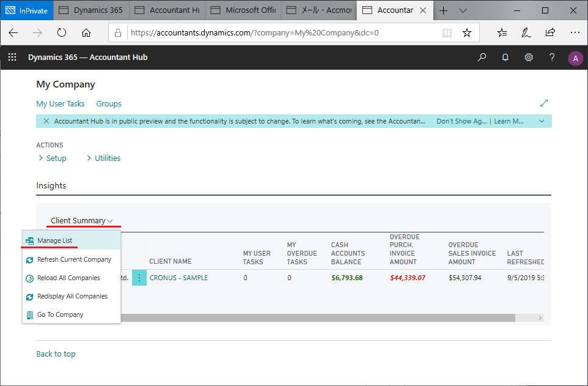
Task: Open reading view book icon
Action: coord(447,32)
